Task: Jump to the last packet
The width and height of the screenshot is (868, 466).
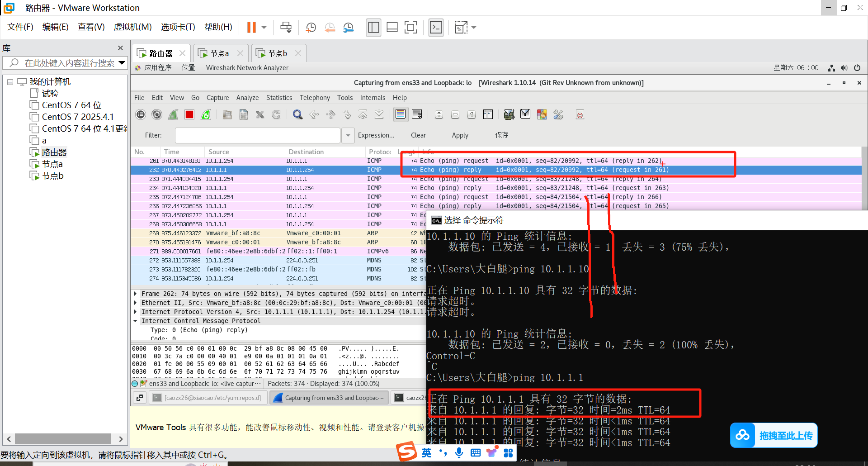Action: tap(379, 114)
